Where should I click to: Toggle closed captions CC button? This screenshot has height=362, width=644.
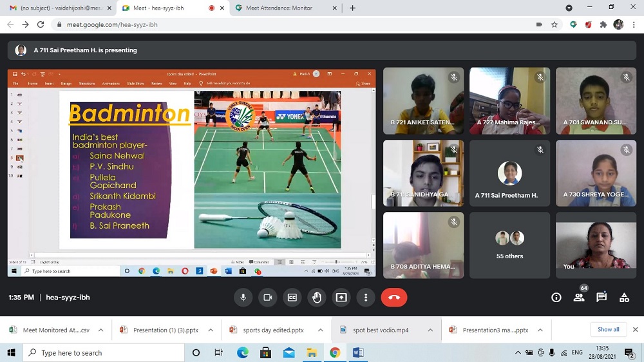click(x=292, y=298)
